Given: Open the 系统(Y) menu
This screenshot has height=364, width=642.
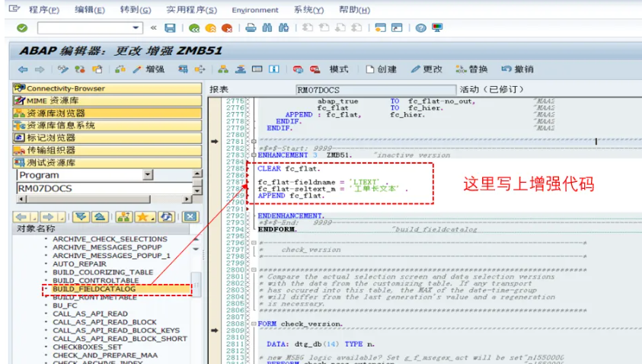Looking at the screenshot, I should (308, 9).
